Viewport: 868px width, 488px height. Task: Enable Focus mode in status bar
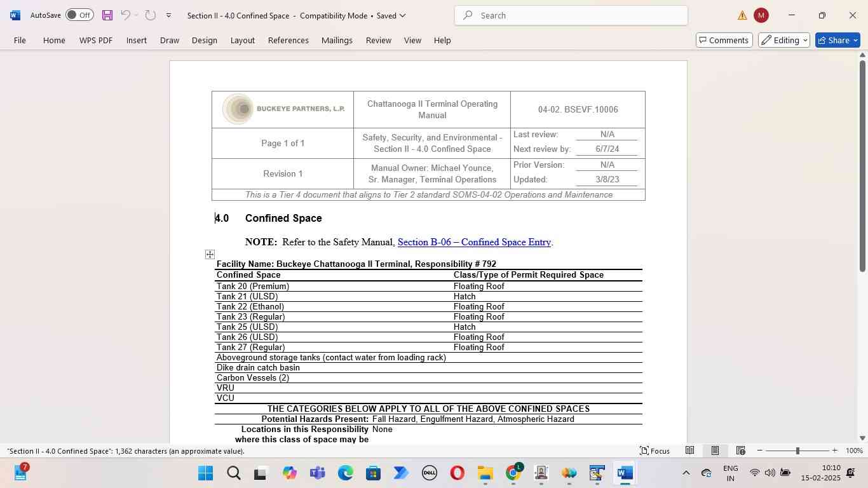coord(654,451)
